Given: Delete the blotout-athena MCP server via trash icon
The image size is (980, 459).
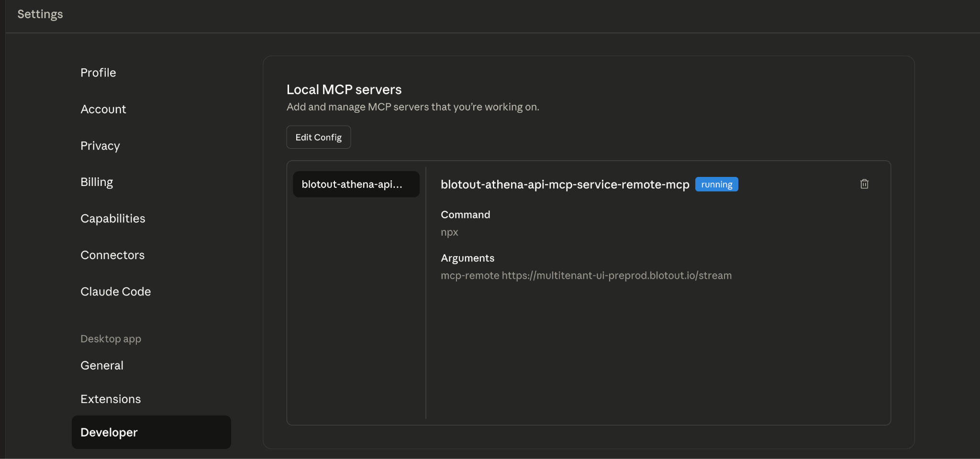Looking at the screenshot, I should (x=864, y=184).
